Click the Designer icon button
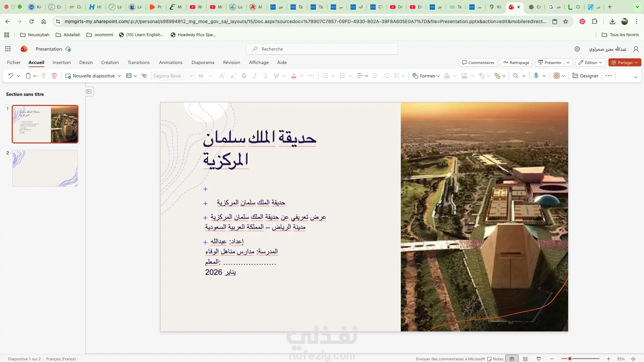644x362 pixels. [585, 76]
